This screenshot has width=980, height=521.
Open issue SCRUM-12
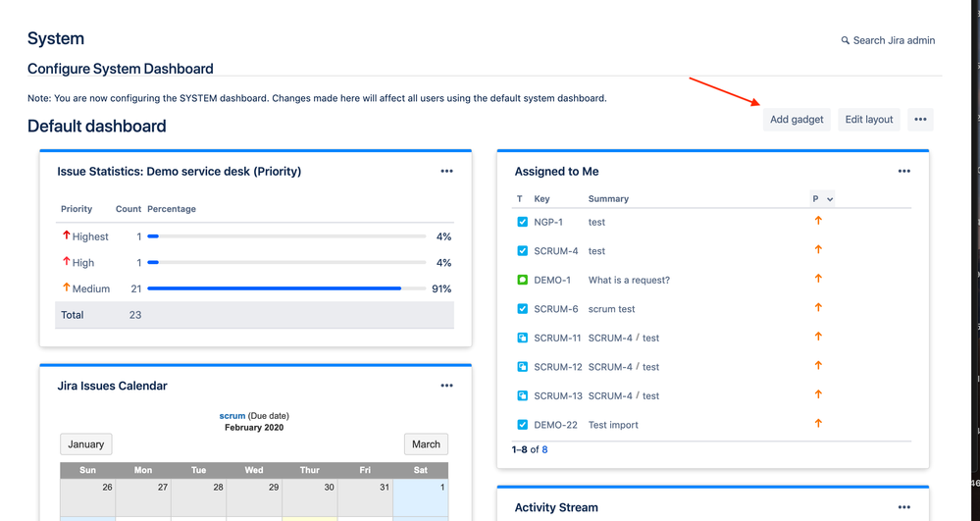coord(557,367)
